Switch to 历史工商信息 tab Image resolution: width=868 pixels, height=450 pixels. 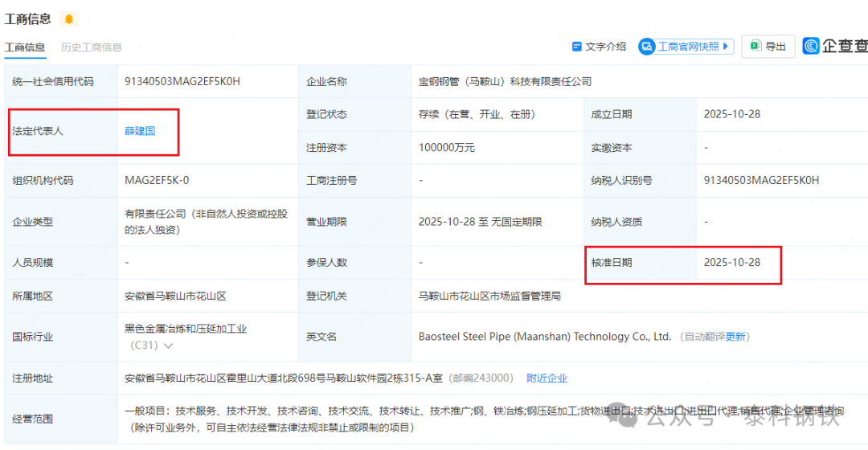92,47
